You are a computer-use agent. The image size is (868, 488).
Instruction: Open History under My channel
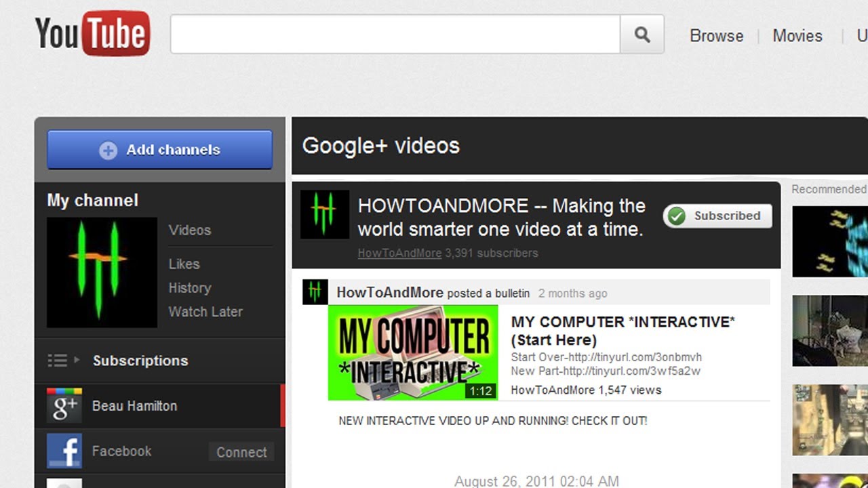point(190,288)
